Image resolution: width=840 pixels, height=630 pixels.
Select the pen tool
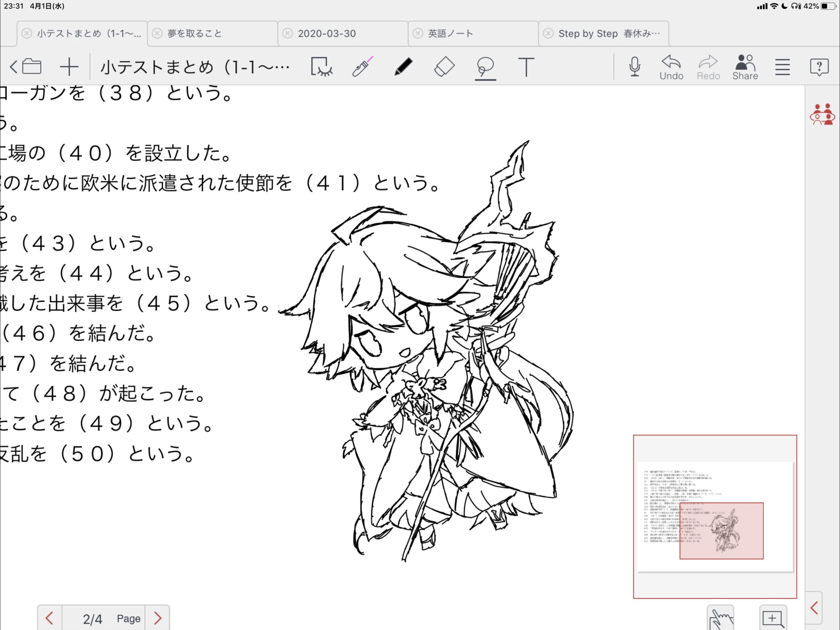(403, 67)
